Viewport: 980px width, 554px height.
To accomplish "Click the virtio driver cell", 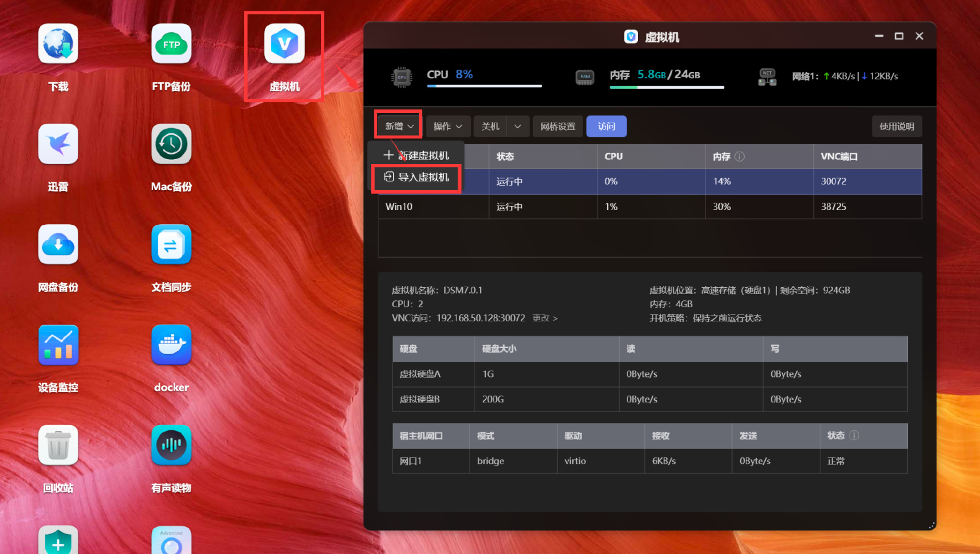I will [601, 461].
